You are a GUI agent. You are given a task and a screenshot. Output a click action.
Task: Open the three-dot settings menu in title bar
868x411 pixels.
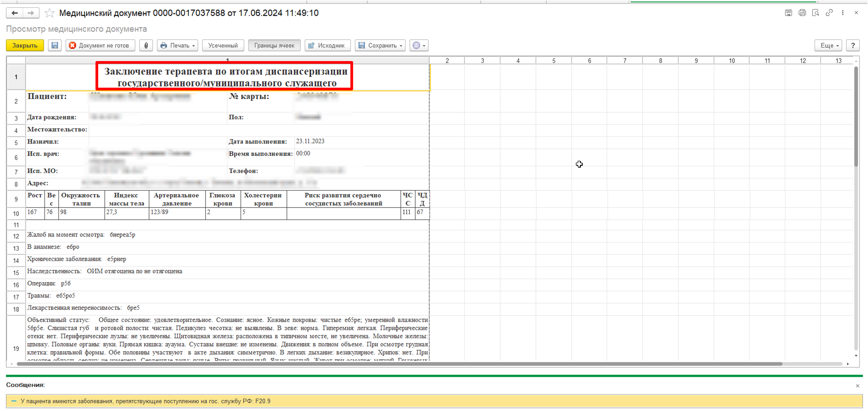click(843, 13)
